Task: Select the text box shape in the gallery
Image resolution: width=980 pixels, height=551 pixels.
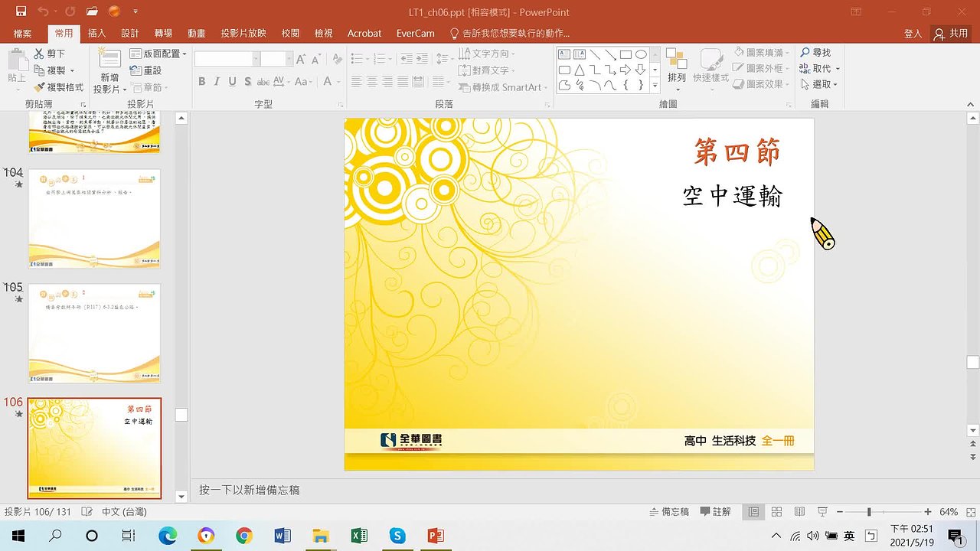Action: tap(564, 54)
